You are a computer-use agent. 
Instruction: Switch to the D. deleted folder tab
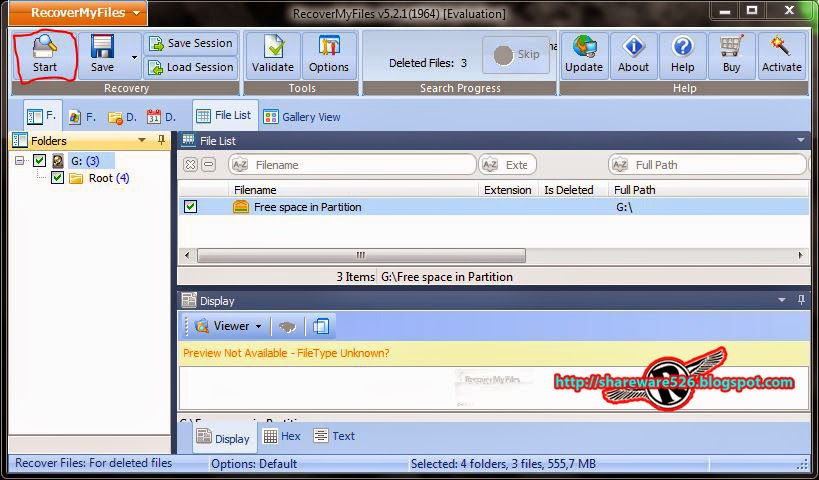coord(122,118)
